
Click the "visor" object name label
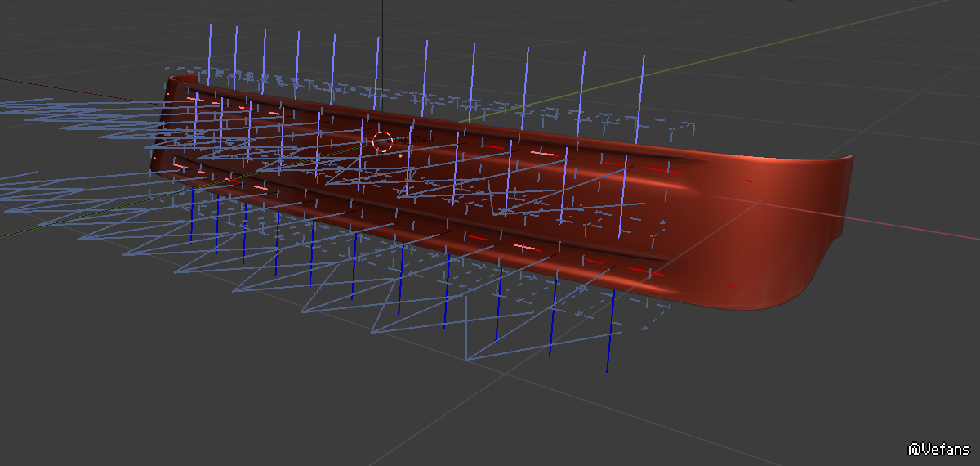pos(418,140)
